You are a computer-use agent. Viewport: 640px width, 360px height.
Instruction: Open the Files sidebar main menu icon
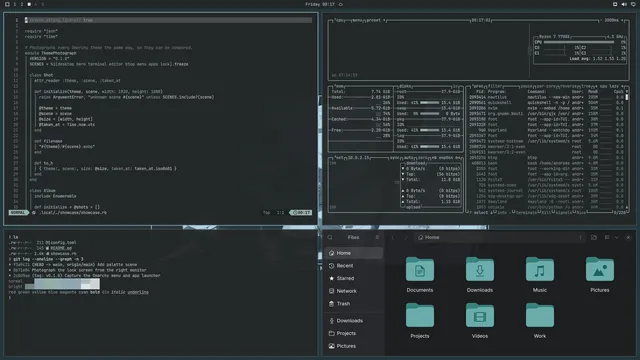377,238
